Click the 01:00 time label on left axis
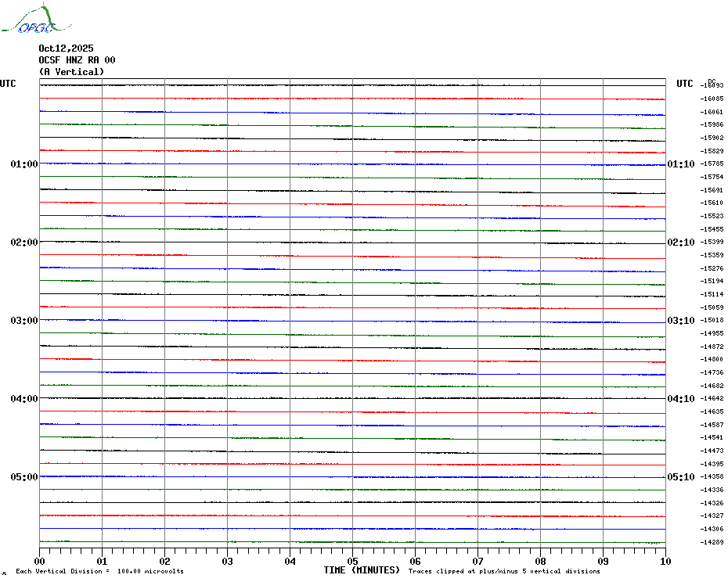The image size is (728, 582). (24, 164)
